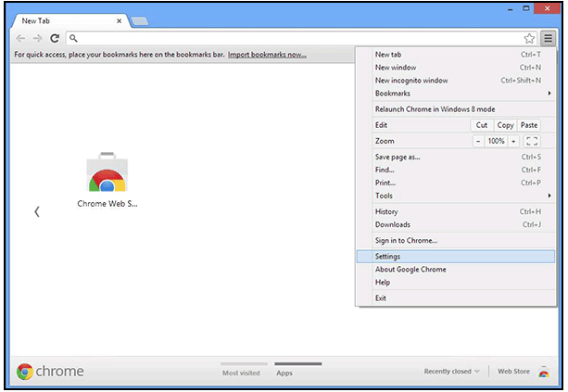The image size is (568, 392).
Task: Click the Cut button
Action: [482, 125]
